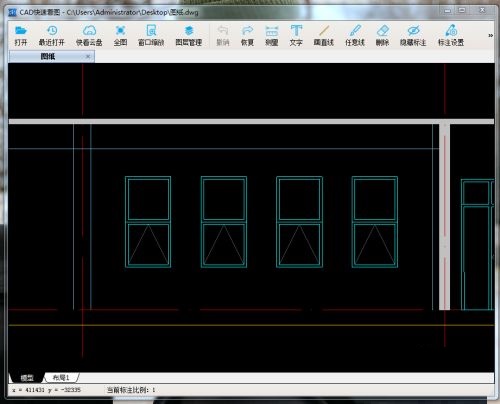Close the 图纸 document tab
Screen dimensions: 500x404
[88, 56]
